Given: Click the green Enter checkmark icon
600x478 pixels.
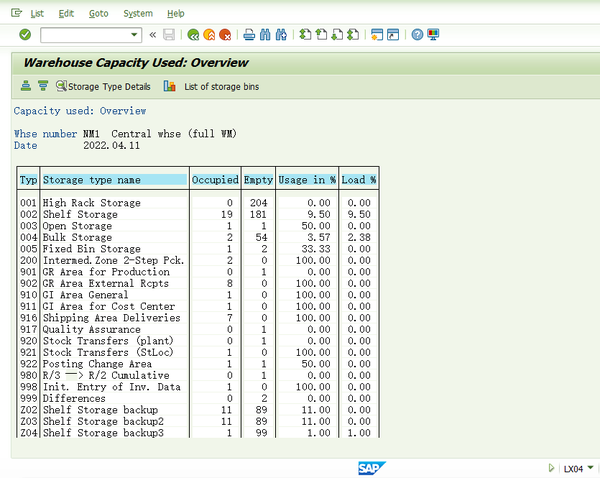Looking at the screenshot, I should click(x=25, y=35).
